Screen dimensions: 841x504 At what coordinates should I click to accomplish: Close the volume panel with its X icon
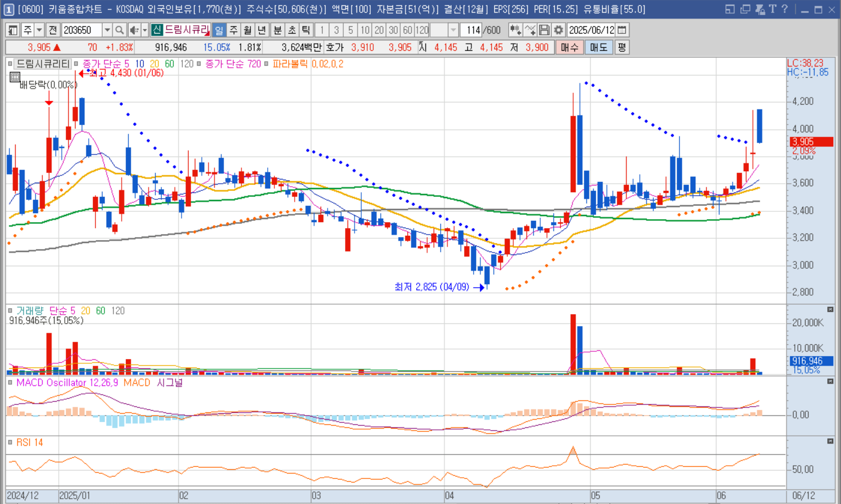click(x=830, y=309)
